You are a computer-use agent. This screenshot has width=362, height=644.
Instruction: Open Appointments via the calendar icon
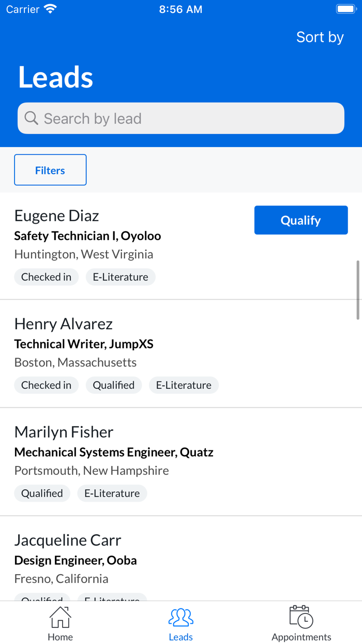coord(301,617)
